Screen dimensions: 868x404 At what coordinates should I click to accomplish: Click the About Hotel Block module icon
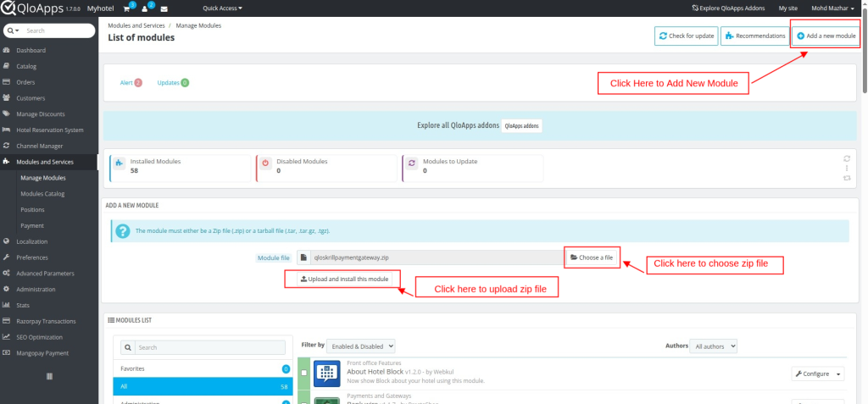326,373
